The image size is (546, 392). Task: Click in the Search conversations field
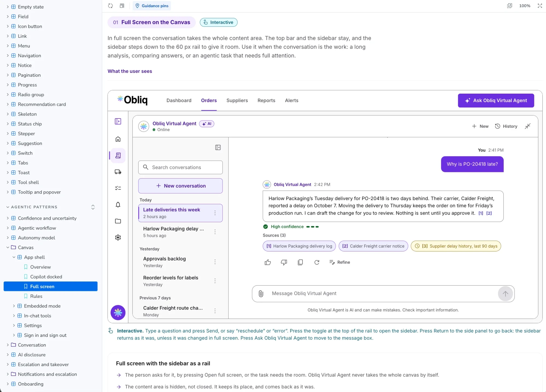180,167
